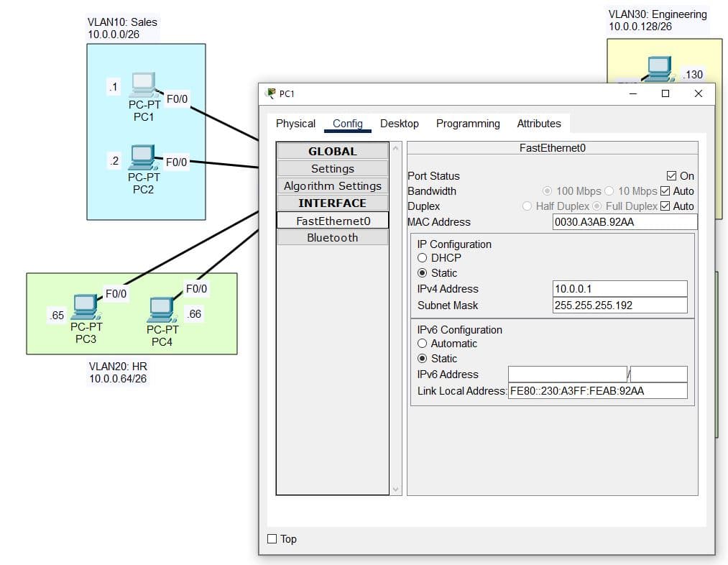Open Algorithm Settings in the sidebar
The height and width of the screenshot is (565, 728).
pyautogui.click(x=332, y=186)
